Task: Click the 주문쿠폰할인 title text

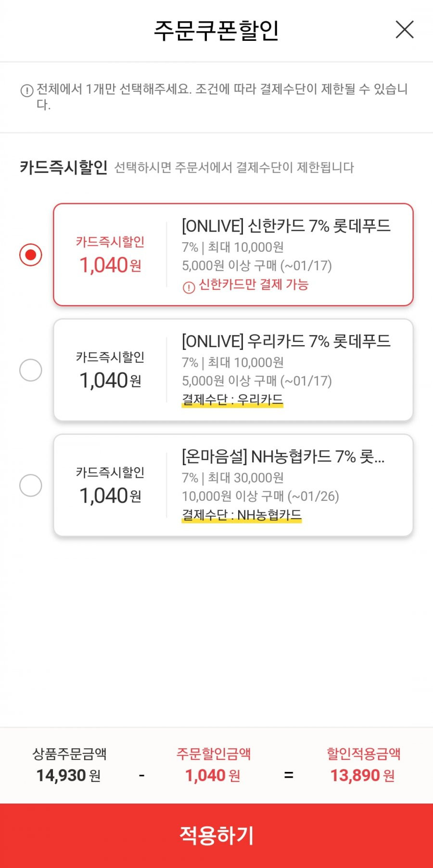Action: point(216,30)
